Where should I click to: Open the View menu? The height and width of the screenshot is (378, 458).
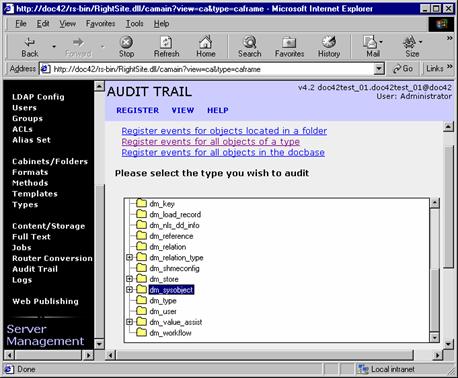point(68,24)
